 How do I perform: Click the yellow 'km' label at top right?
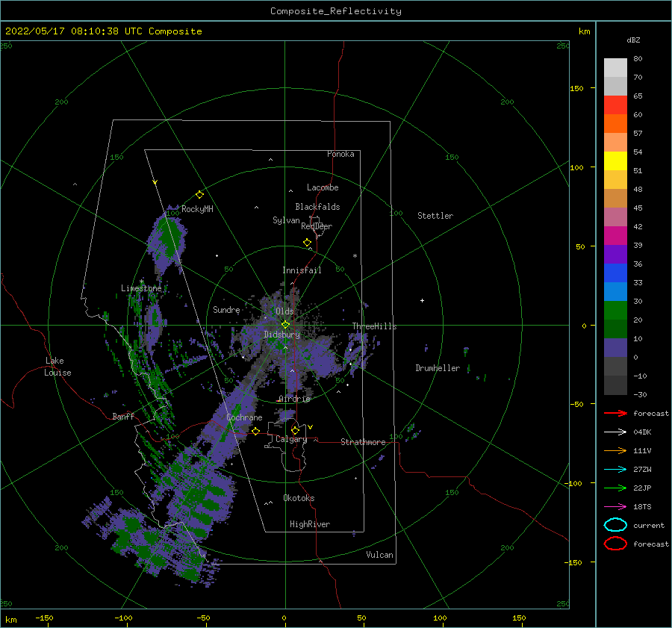click(x=585, y=31)
